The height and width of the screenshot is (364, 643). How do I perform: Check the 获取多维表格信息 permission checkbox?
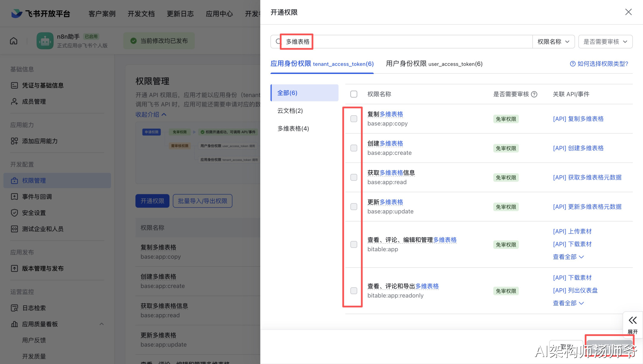pos(354,177)
